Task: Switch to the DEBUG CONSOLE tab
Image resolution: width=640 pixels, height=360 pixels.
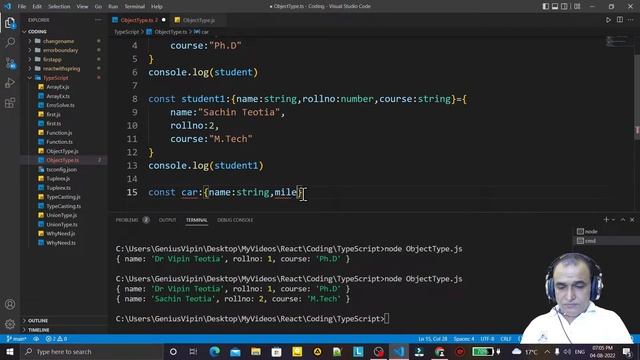Action: click(x=235, y=220)
